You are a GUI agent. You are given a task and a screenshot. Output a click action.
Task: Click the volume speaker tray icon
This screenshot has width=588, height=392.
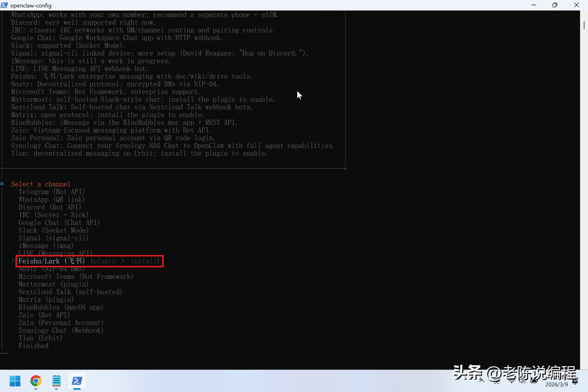click(x=522, y=381)
